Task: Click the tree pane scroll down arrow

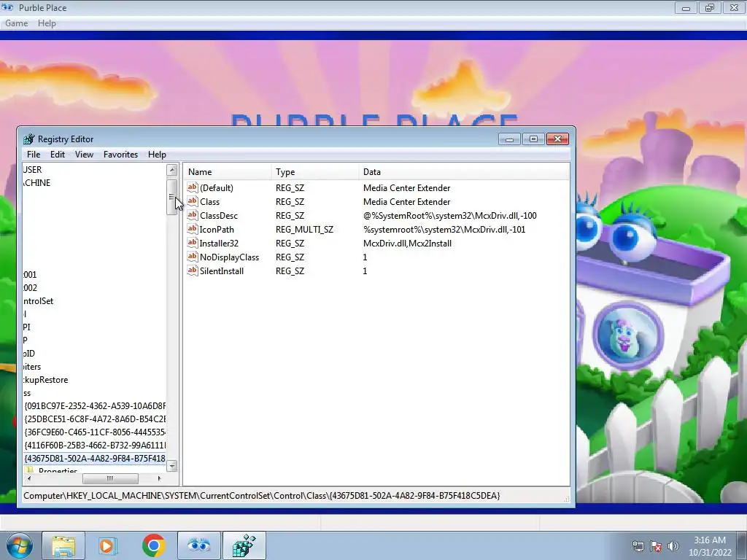Action: click(x=172, y=466)
